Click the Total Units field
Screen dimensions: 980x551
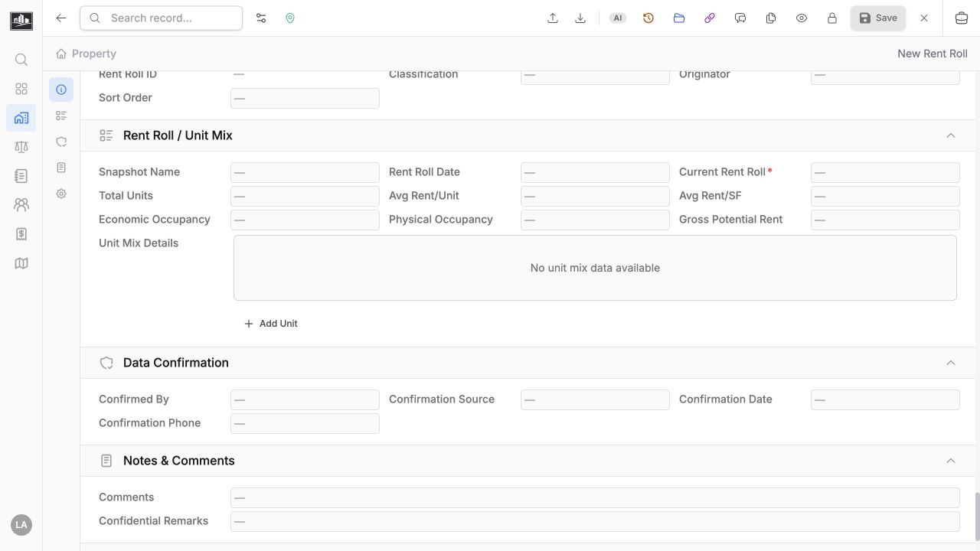click(305, 196)
